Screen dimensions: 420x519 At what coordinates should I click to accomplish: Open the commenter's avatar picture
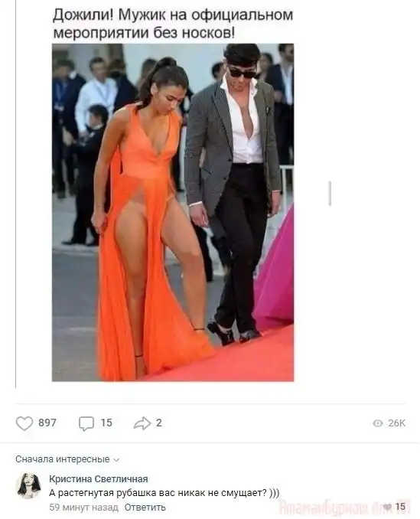28,485
